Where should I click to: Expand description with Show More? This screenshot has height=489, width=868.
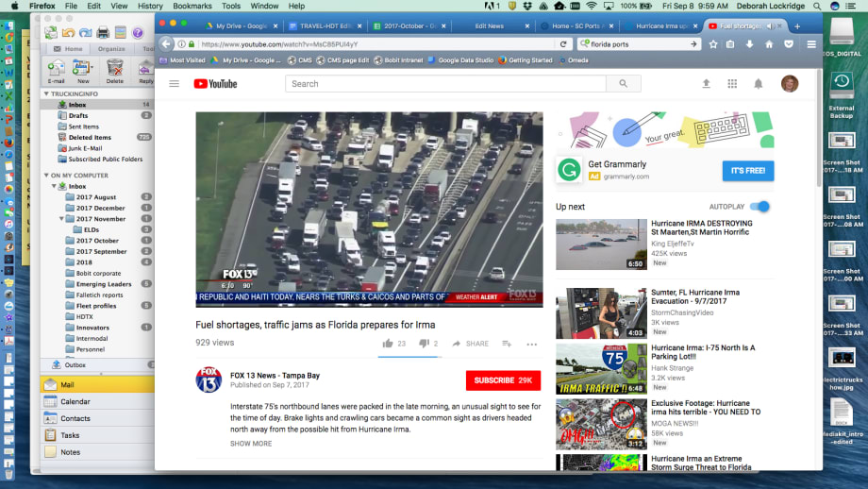[251, 444]
